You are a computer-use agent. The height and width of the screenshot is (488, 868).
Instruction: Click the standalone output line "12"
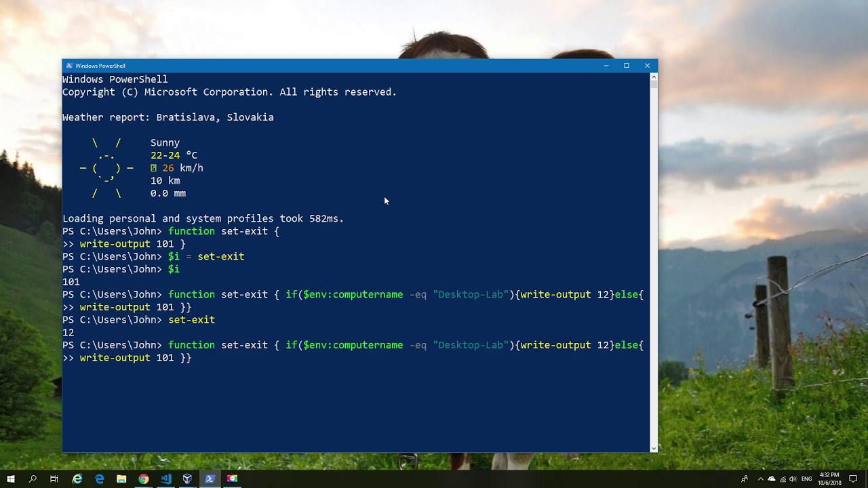[x=68, y=333]
